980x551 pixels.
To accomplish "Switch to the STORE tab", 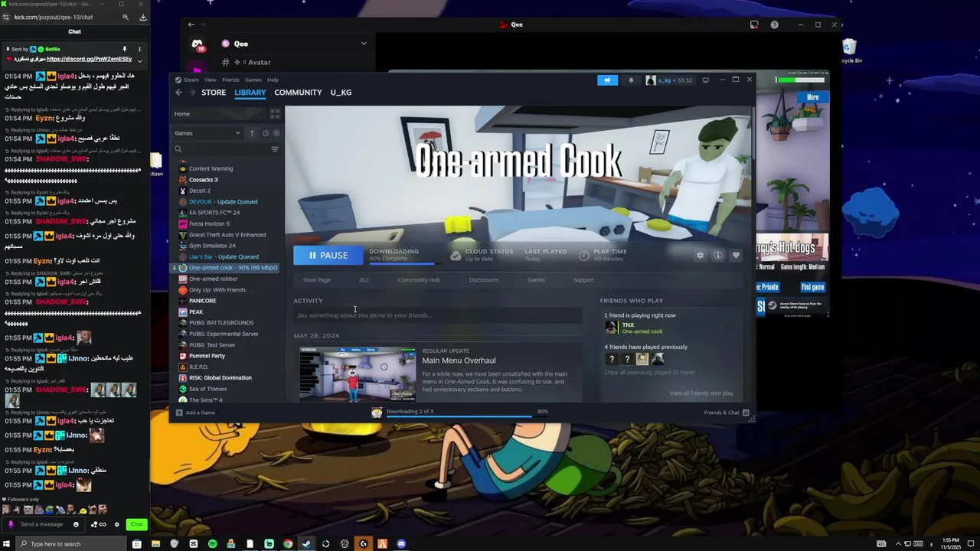I will pyautogui.click(x=214, y=93).
